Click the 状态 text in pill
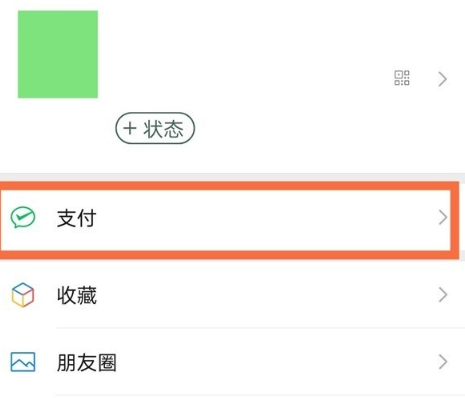465x398 pixels. 163,129
